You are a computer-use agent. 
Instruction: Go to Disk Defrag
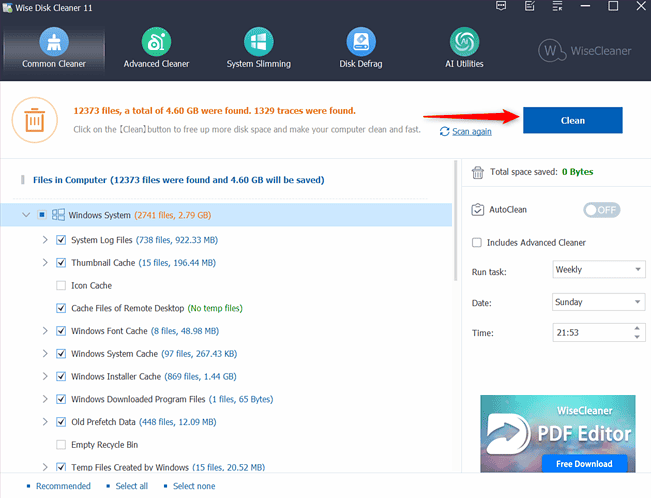pos(360,48)
